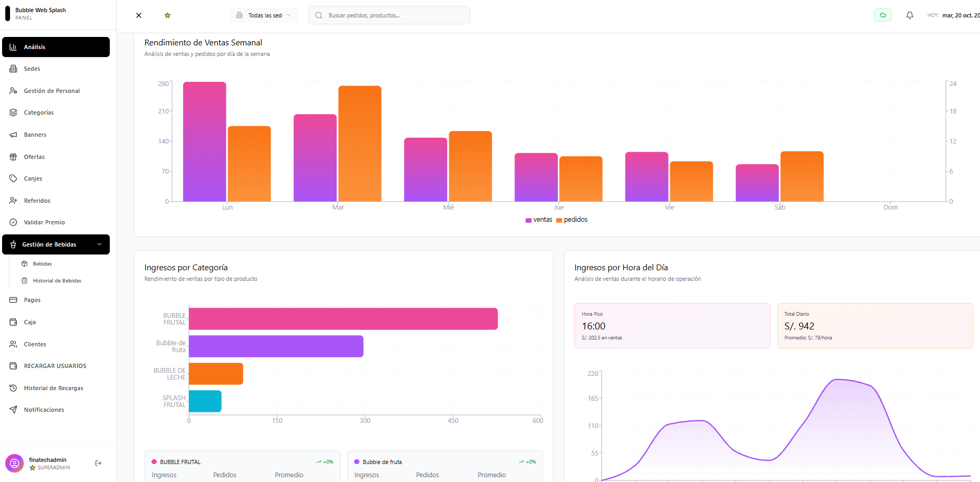Click the logout icon beside finatechadmin
Image resolution: width=980 pixels, height=482 pixels.
(x=98, y=464)
